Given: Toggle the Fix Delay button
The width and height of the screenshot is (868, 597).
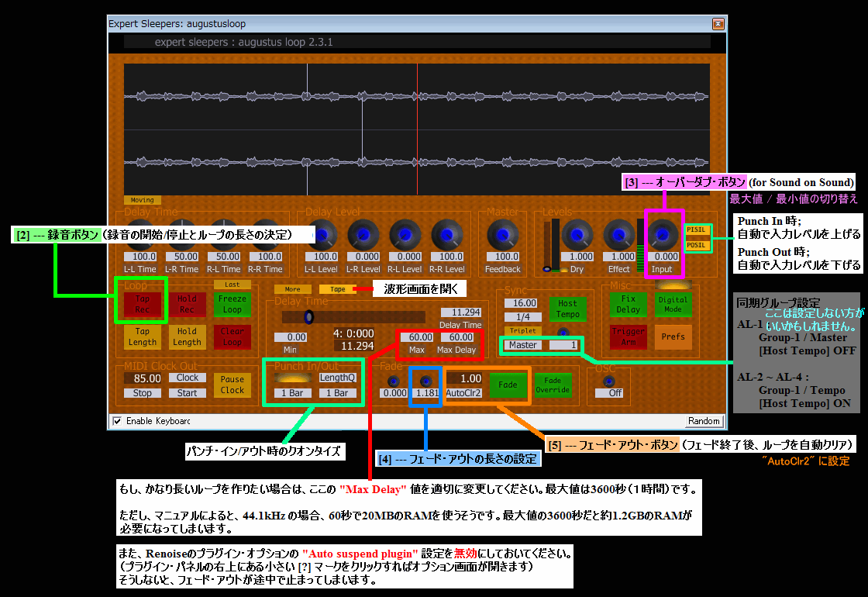Looking at the screenshot, I should click(x=629, y=304).
